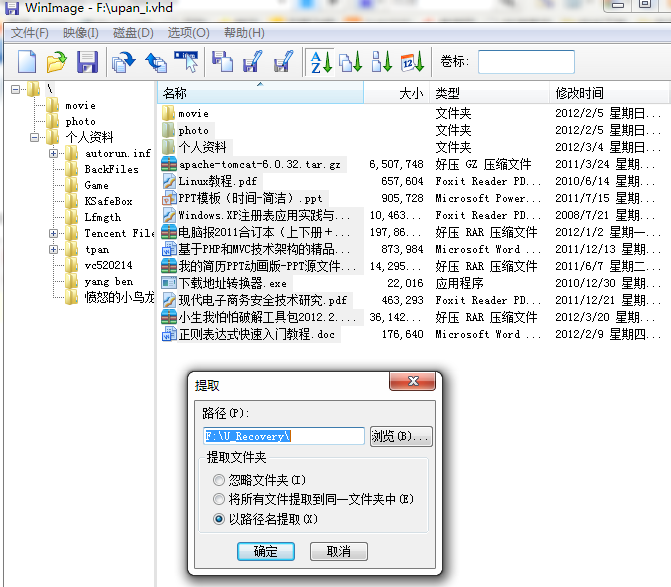Click the Save floppy disk icon
The width and height of the screenshot is (671, 587).
click(87, 62)
